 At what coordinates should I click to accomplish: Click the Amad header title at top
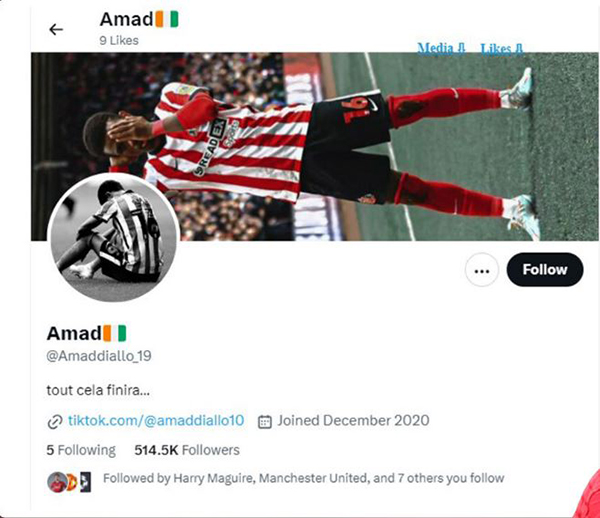(x=139, y=19)
